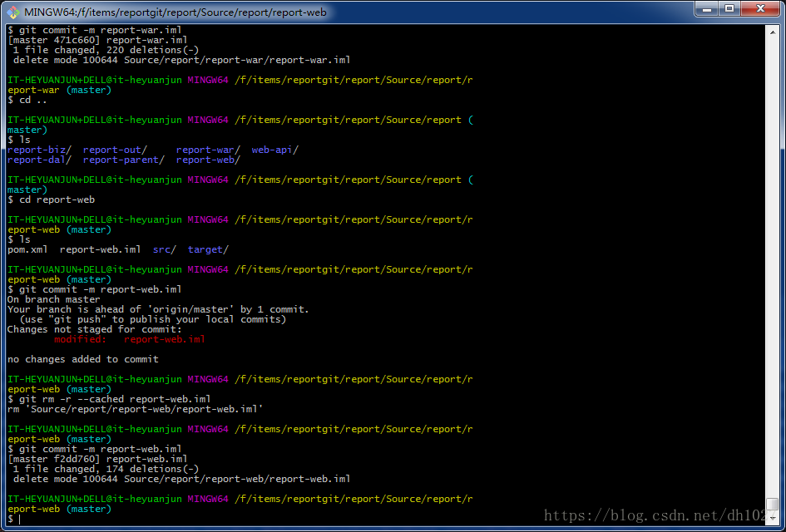
Task: Click 'Changes not staged for commit:' line
Action: (95, 329)
